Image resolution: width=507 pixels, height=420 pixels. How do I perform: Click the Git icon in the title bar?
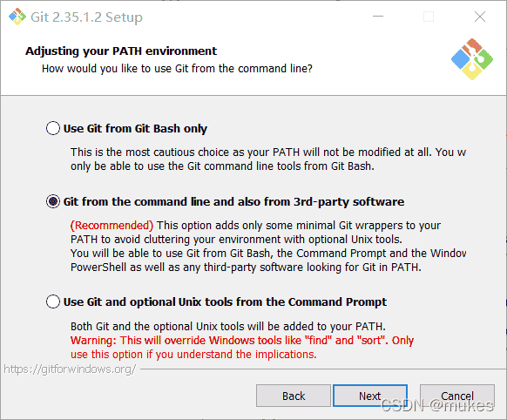pos(17,17)
